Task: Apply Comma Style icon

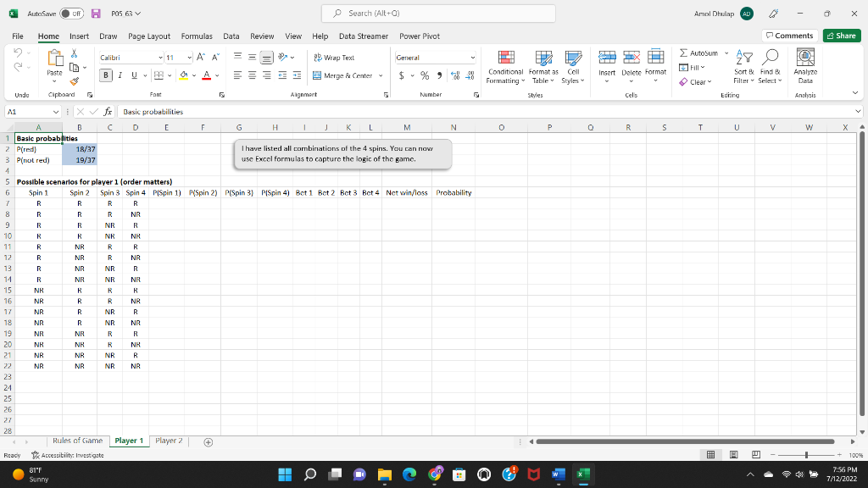Action: click(440, 75)
